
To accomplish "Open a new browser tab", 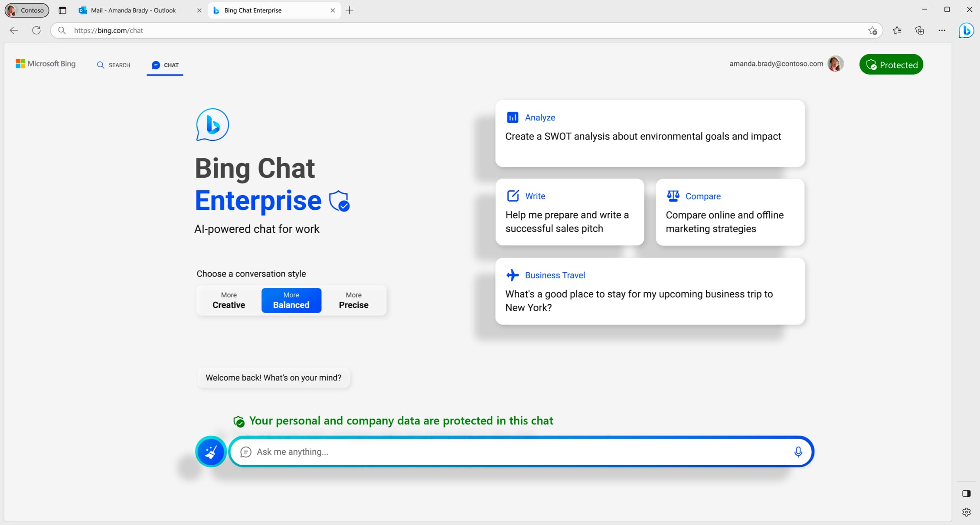I will click(350, 10).
